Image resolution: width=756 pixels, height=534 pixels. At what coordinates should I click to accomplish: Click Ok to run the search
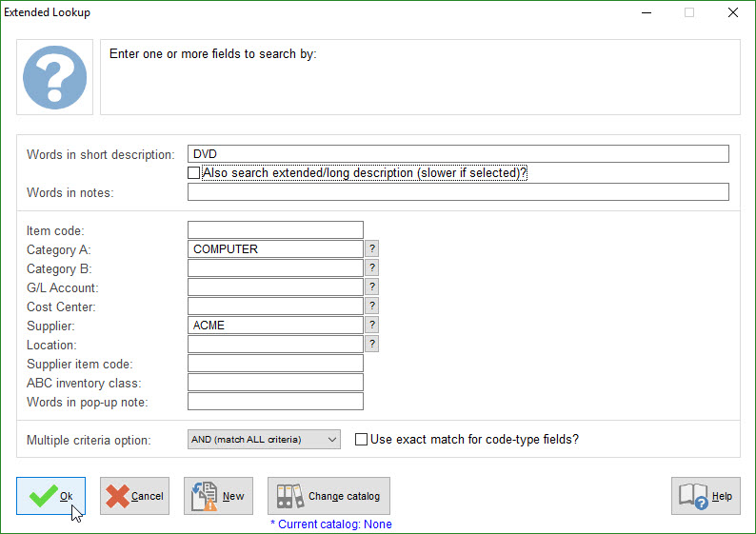click(50, 496)
